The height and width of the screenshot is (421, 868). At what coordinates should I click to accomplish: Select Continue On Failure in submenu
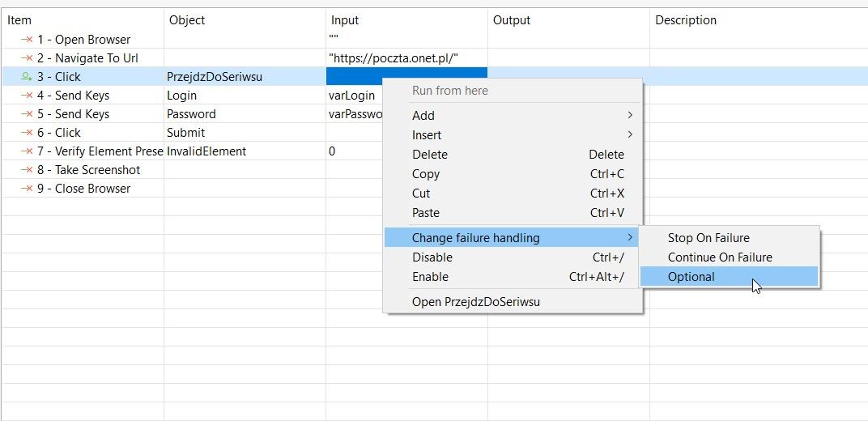coord(719,257)
